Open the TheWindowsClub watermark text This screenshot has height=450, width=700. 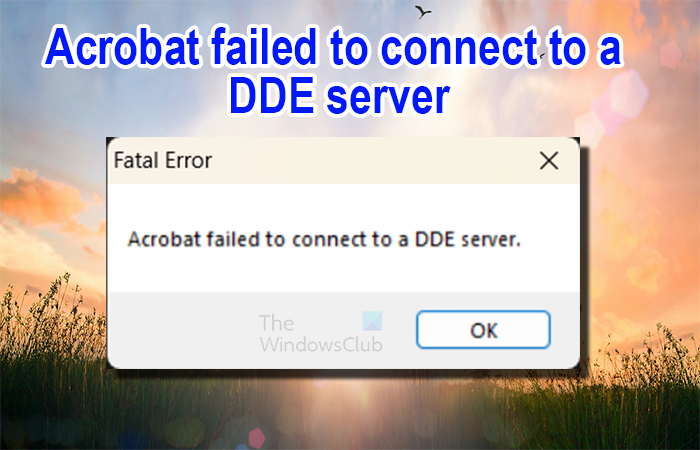coord(321,333)
